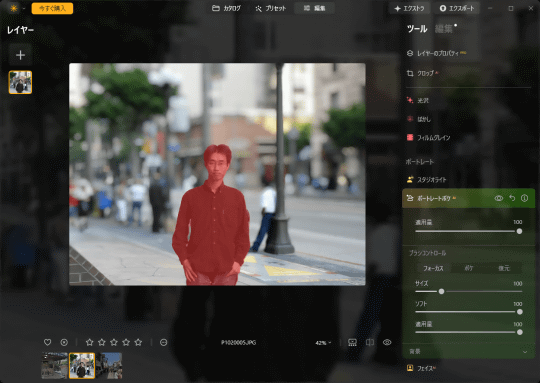Screen dimensions: 540x383
Task: Click the reject circle icon beside heart
Action: (64, 342)
